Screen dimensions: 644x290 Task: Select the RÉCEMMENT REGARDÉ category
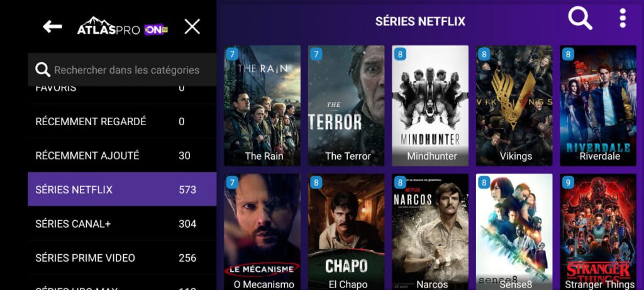point(122,121)
